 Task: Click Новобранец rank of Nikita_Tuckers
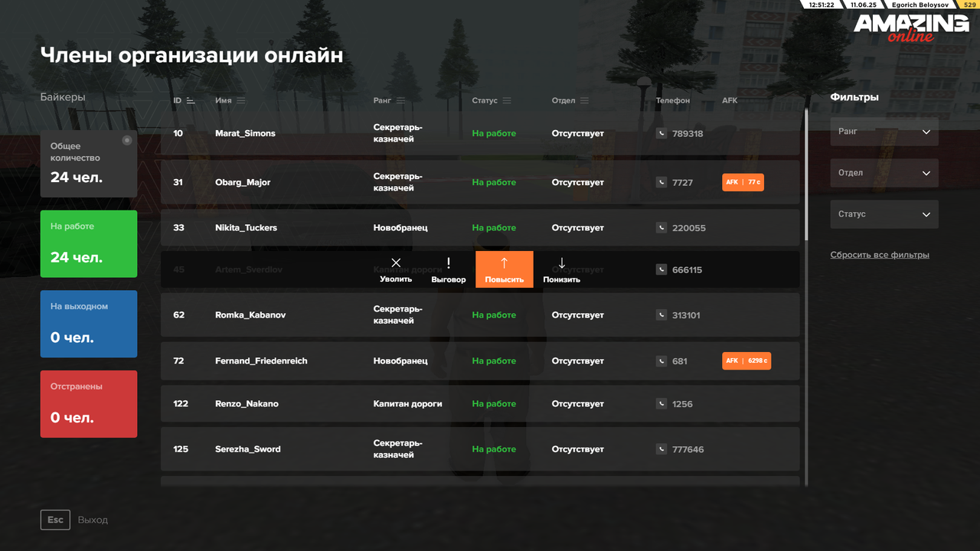(x=400, y=227)
